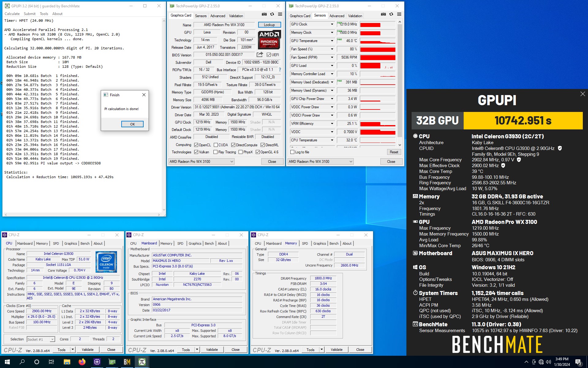Image resolution: width=588 pixels, height=368 pixels.
Task: Click the Bus Interface question mark icon
Action: [x=280, y=70]
